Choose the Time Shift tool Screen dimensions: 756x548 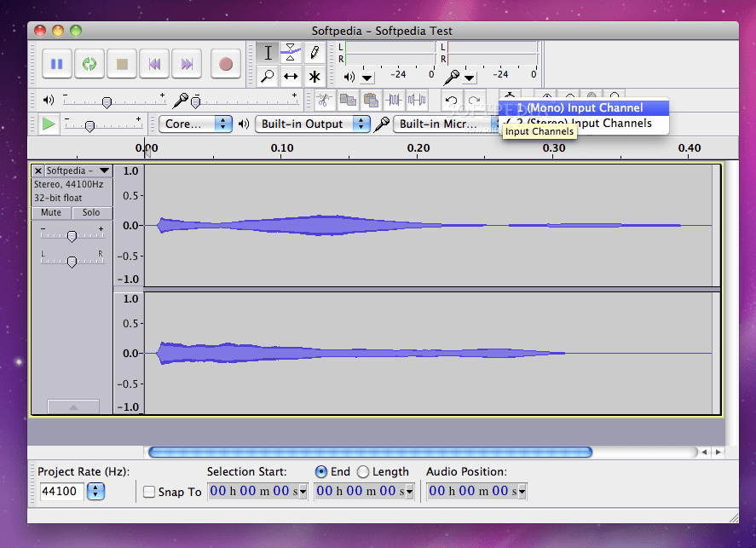coord(290,76)
